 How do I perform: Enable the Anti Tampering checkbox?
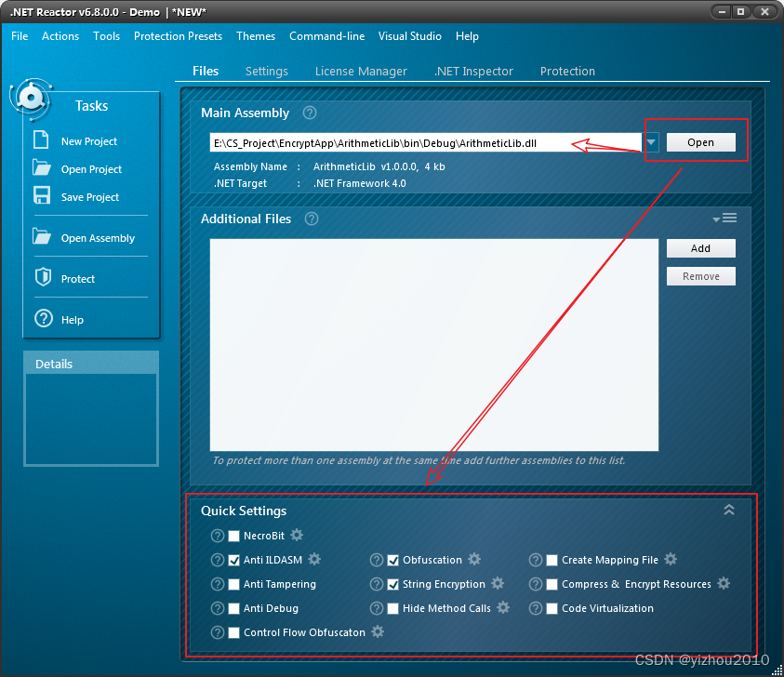233,584
